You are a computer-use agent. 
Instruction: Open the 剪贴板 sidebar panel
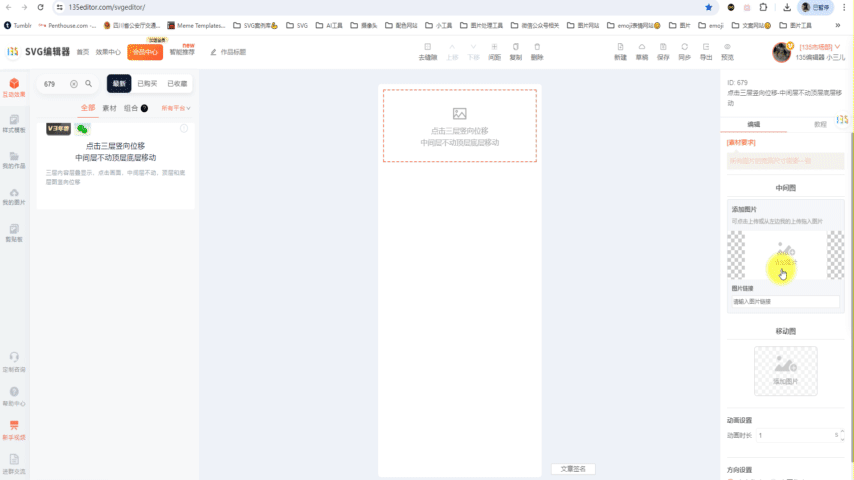pyautogui.click(x=14, y=233)
